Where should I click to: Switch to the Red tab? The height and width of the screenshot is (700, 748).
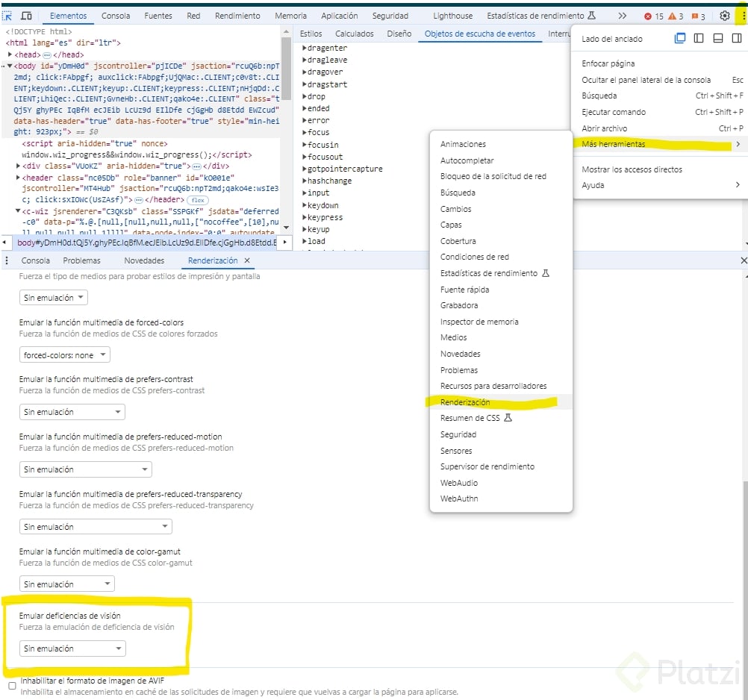pyautogui.click(x=193, y=16)
